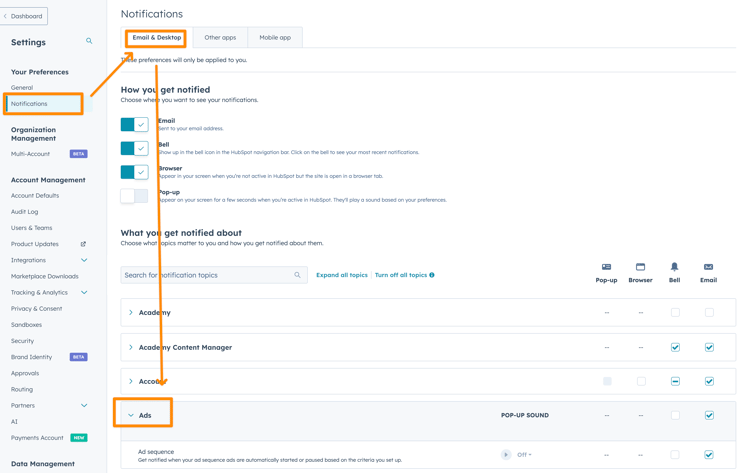Enable the Pop-up notifications switch
Image resolution: width=740 pixels, height=473 pixels.
135,195
